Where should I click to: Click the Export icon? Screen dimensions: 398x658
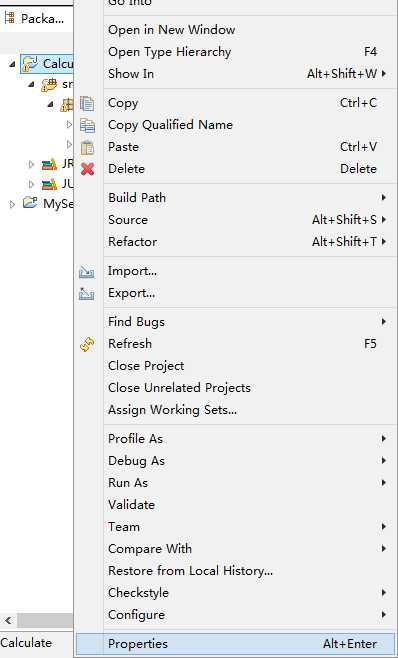tap(86, 294)
